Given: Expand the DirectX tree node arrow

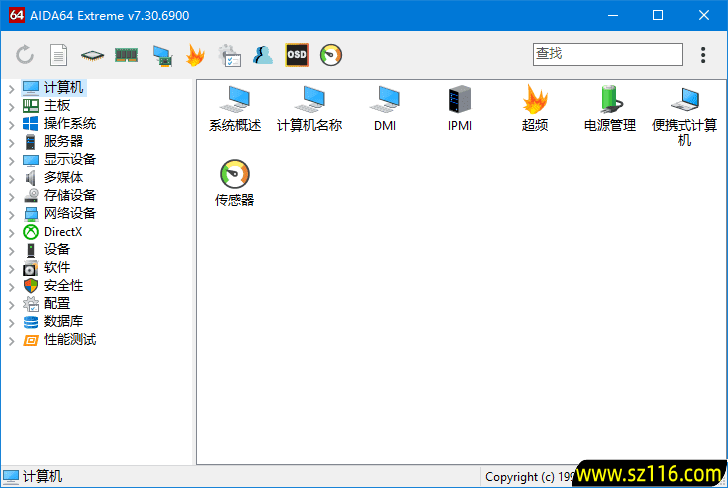Looking at the screenshot, I should [x=12, y=232].
